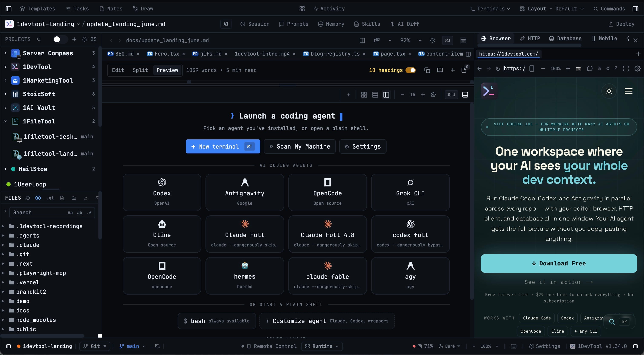Click the browser URL address field

click(514, 69)
